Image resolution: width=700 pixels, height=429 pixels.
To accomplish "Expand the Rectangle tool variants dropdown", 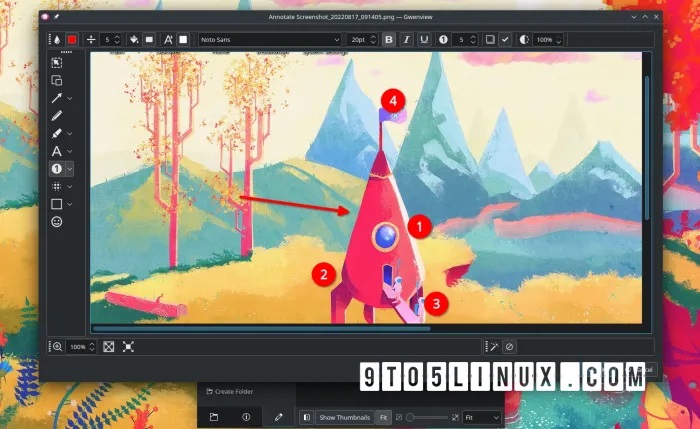I will pos(70,204).
